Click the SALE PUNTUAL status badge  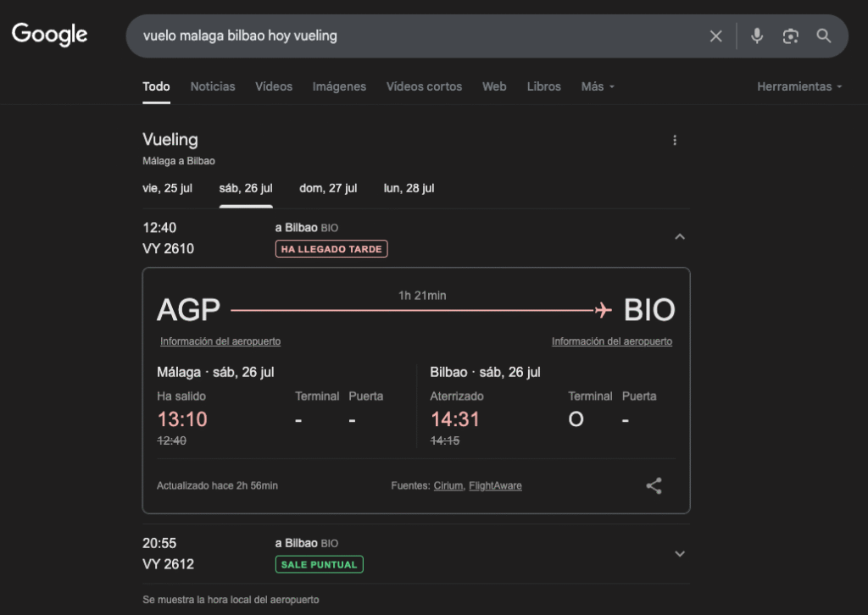tap(320, 565)
